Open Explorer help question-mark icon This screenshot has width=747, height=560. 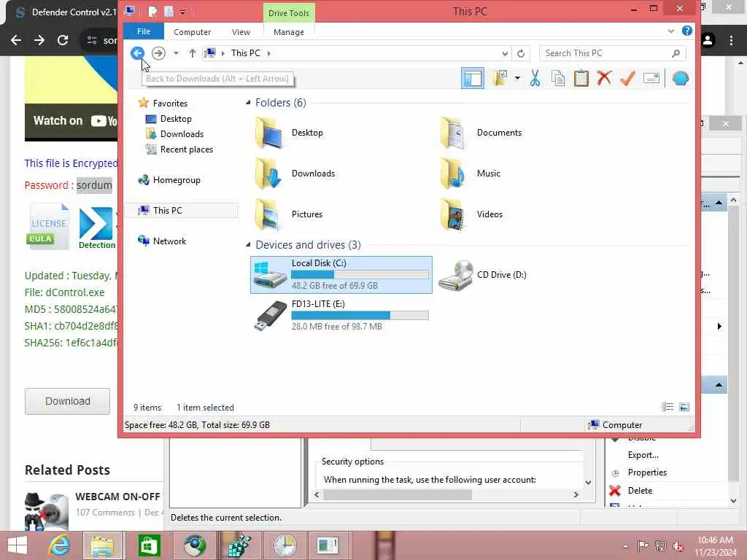(x=686, y=31)
